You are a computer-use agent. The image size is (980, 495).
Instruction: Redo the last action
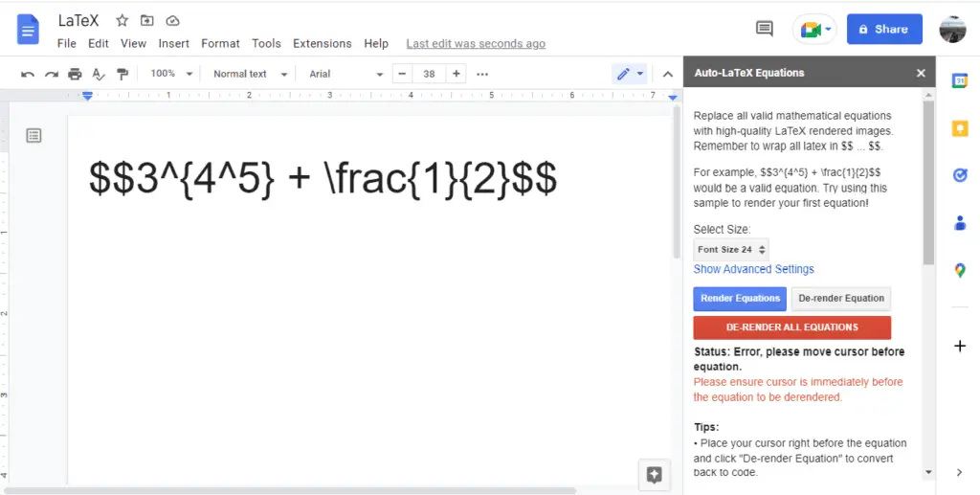tap(52, 75)
